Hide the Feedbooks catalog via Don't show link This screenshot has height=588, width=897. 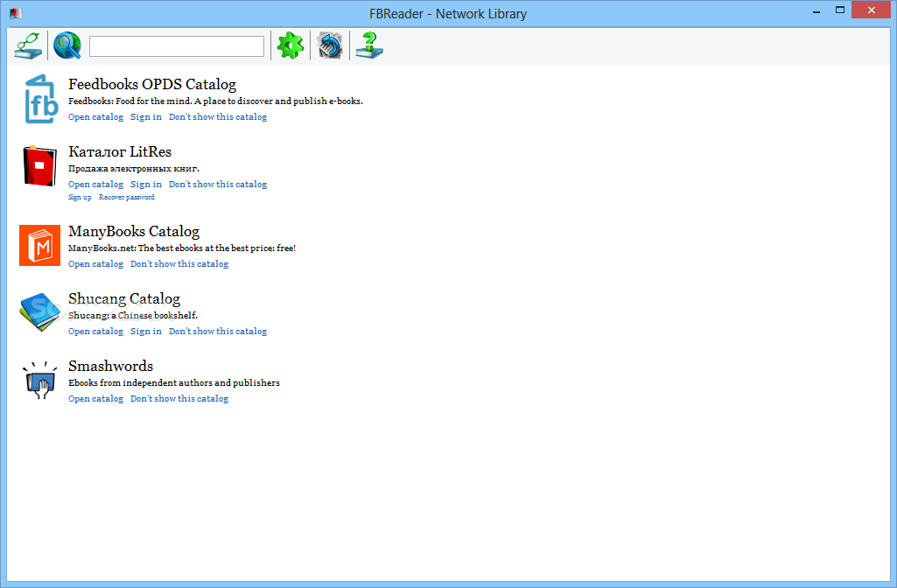(x=218, y=116)
